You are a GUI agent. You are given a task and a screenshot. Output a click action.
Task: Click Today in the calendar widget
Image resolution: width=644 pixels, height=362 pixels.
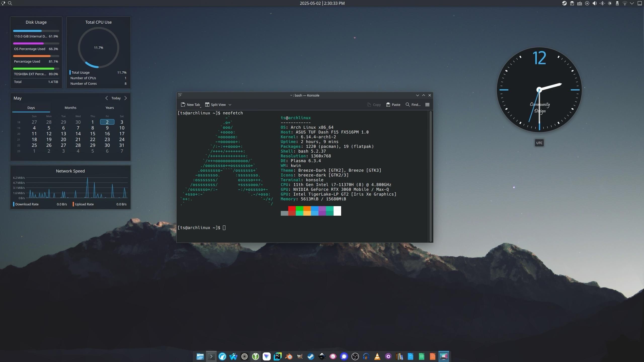coord(116,98)
